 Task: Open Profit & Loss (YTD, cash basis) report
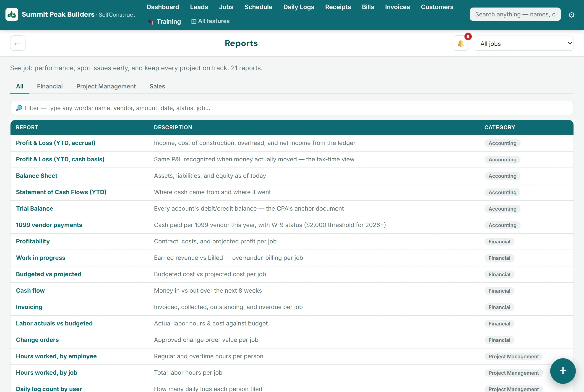60,159
